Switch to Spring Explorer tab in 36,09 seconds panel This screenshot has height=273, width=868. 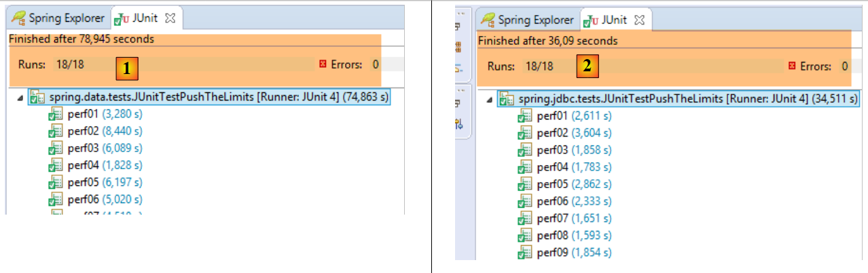tap(528, 20)
